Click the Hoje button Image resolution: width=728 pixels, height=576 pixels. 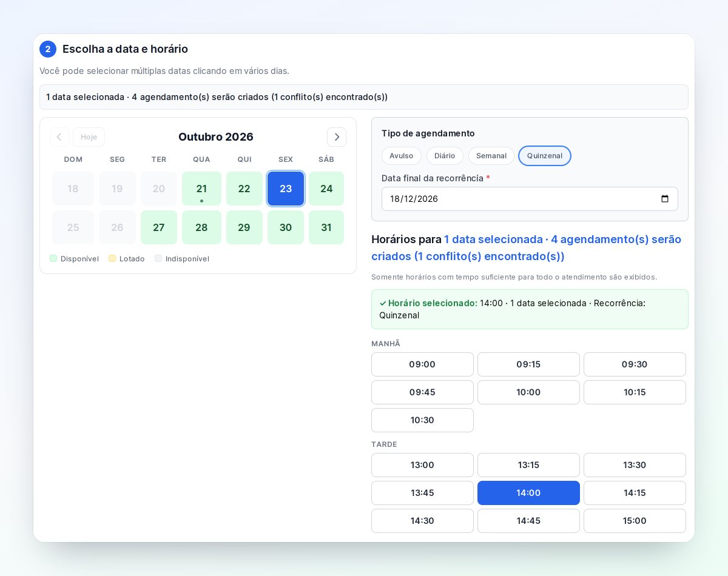(x=89, y=137)
